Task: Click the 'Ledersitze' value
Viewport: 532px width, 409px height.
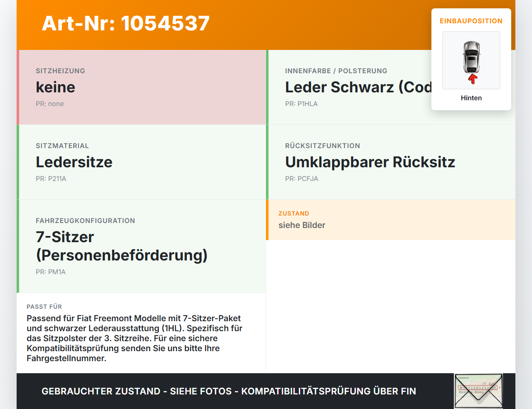Action: coord(74,162)
